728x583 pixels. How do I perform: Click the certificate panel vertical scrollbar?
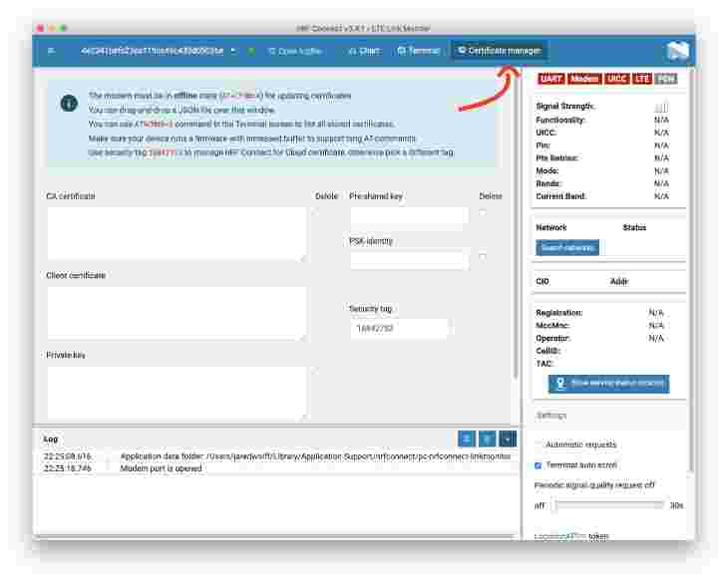[x=515, y=225]
